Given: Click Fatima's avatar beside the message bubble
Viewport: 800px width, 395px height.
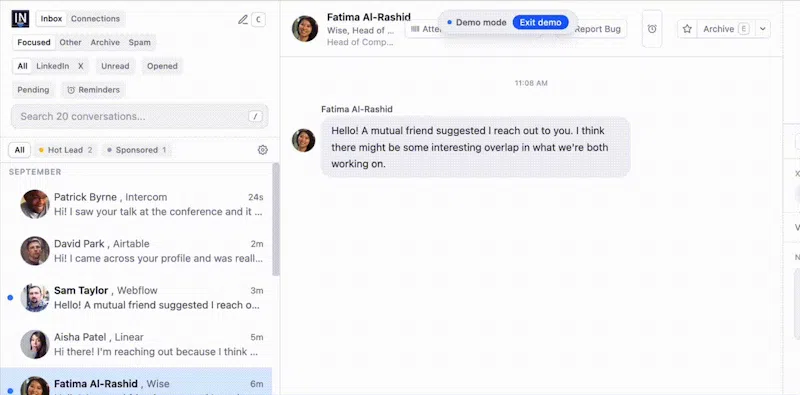Looking at the screenshot, I should click(304, 140).
